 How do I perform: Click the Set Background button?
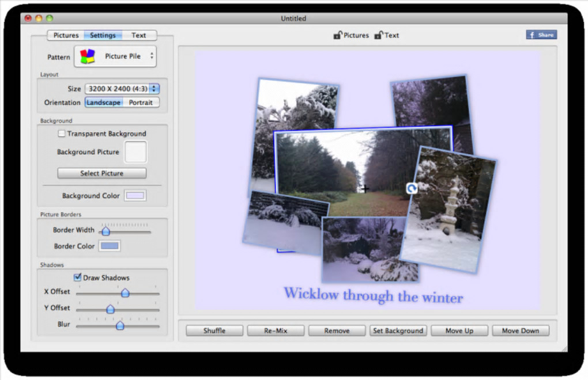(398, 330)
